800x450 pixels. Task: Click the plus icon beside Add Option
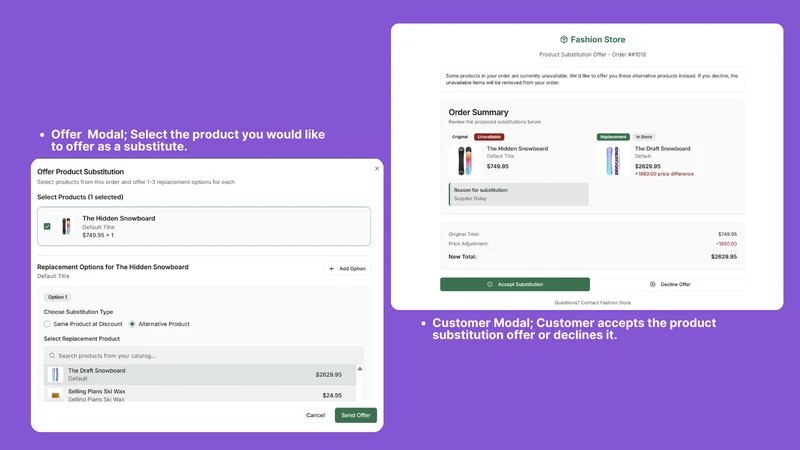331,268
